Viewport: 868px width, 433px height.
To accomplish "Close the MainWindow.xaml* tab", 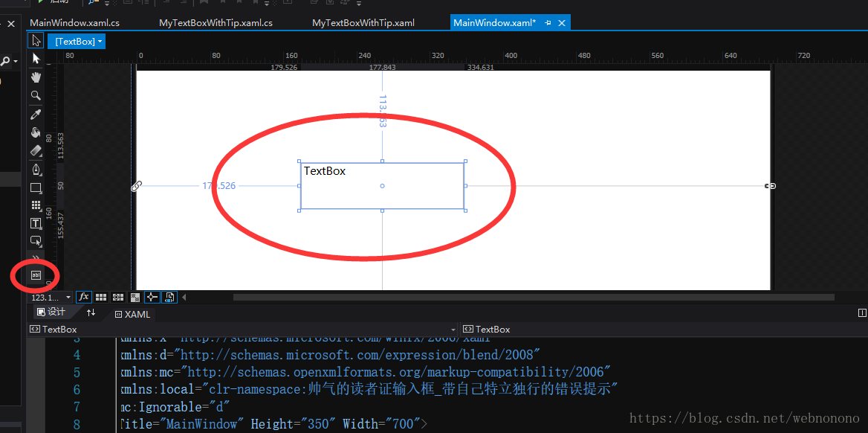I will click(x=562, y=23).
